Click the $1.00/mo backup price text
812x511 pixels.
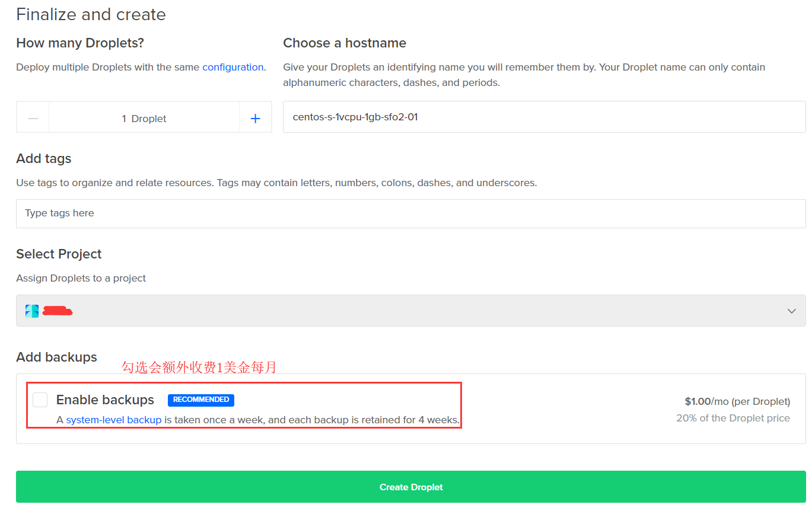pos(737,402)
